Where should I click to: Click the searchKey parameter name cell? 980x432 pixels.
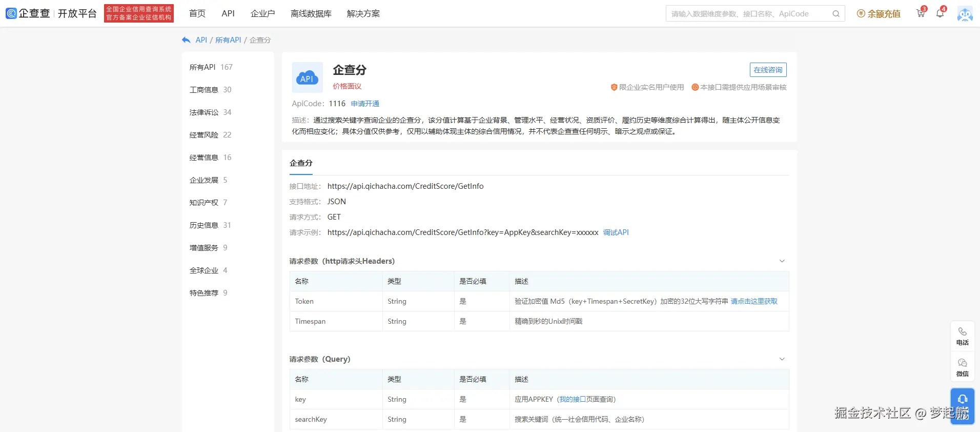pyautogui.click(x=336, y=419)
